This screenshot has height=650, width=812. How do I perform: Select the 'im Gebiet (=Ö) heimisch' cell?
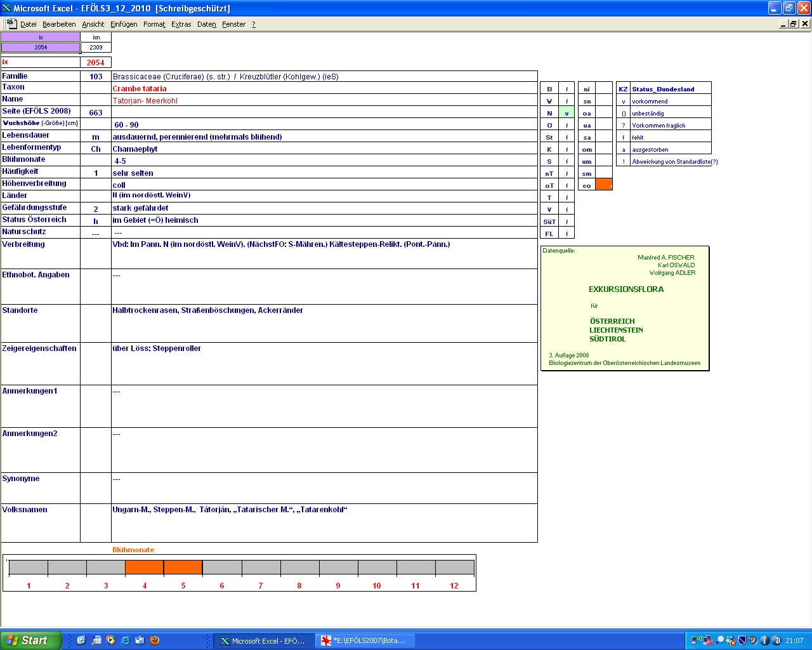coord(324,220)
